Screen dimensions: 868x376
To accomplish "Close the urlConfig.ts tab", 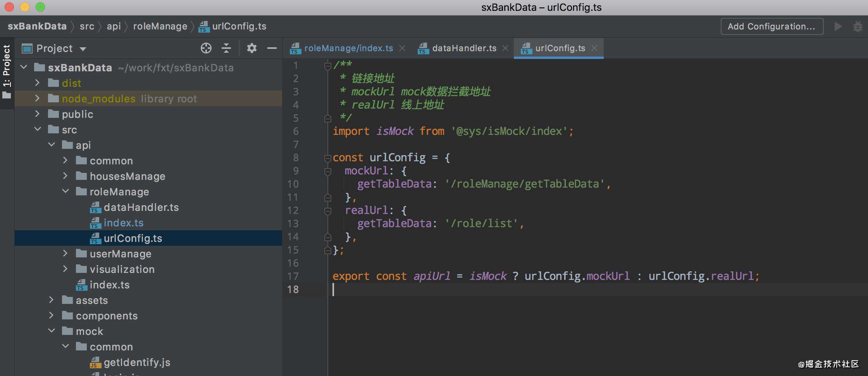I will [594, 48].
